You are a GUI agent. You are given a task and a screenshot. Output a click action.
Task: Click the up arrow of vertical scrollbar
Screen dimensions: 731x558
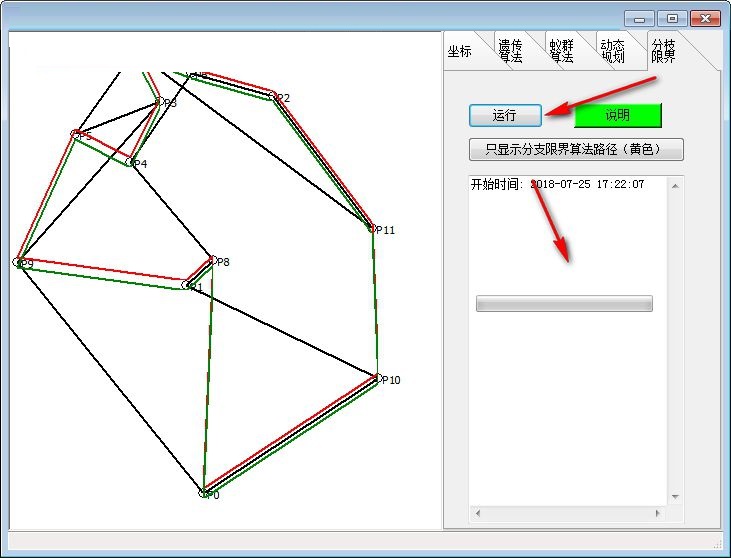(x=675, y=186)
